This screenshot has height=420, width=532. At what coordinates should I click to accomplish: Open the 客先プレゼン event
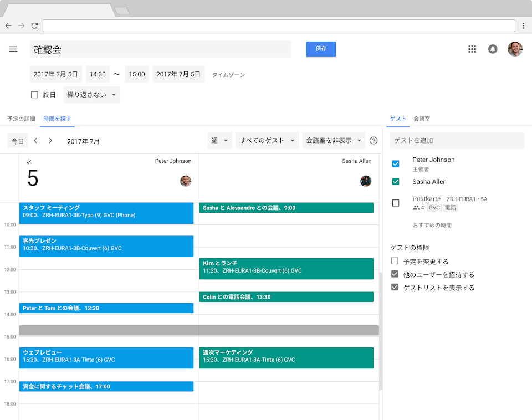tap(106, 247)
